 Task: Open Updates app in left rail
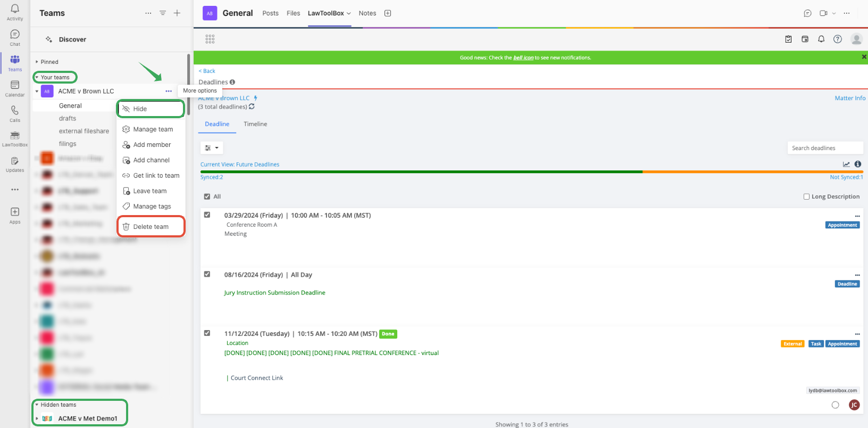pos(15,161)
